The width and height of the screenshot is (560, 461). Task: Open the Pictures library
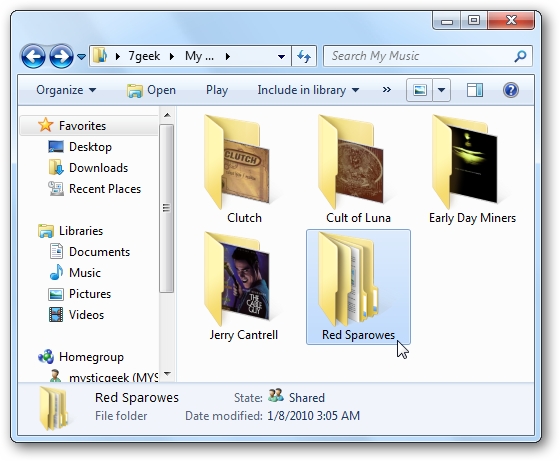[x=79, y=294]
